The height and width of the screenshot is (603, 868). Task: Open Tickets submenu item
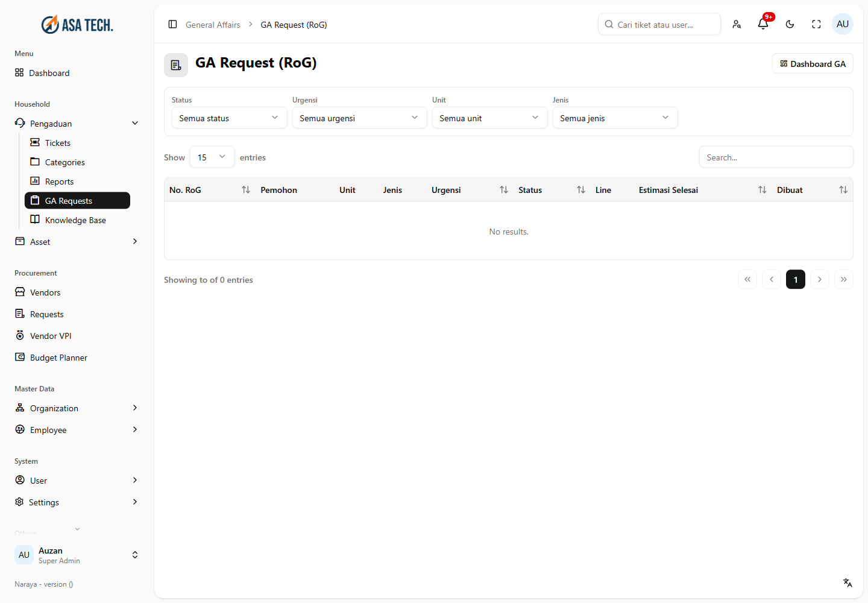pyautogui.click(x=77, y=143)
